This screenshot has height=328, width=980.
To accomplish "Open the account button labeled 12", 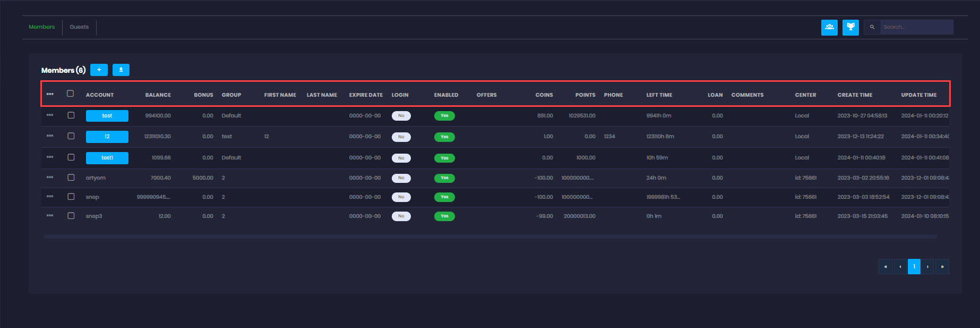I will pyautogui.click(x=107, y=137).
